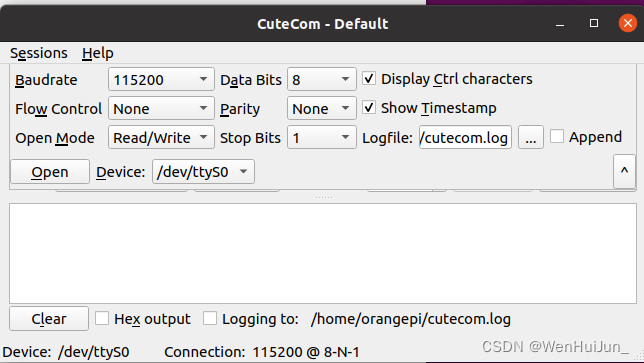Click the Clear button

[x=49, y=319]
